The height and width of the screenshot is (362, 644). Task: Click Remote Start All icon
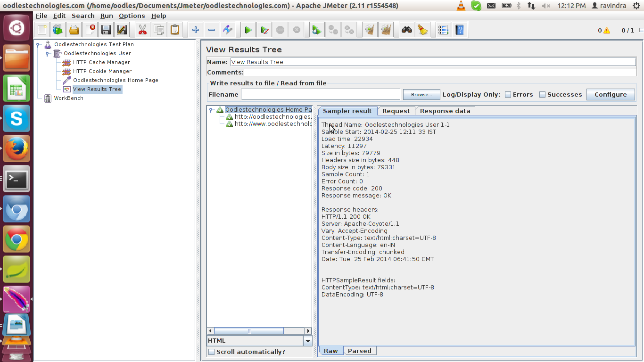[x=317, y=30]
